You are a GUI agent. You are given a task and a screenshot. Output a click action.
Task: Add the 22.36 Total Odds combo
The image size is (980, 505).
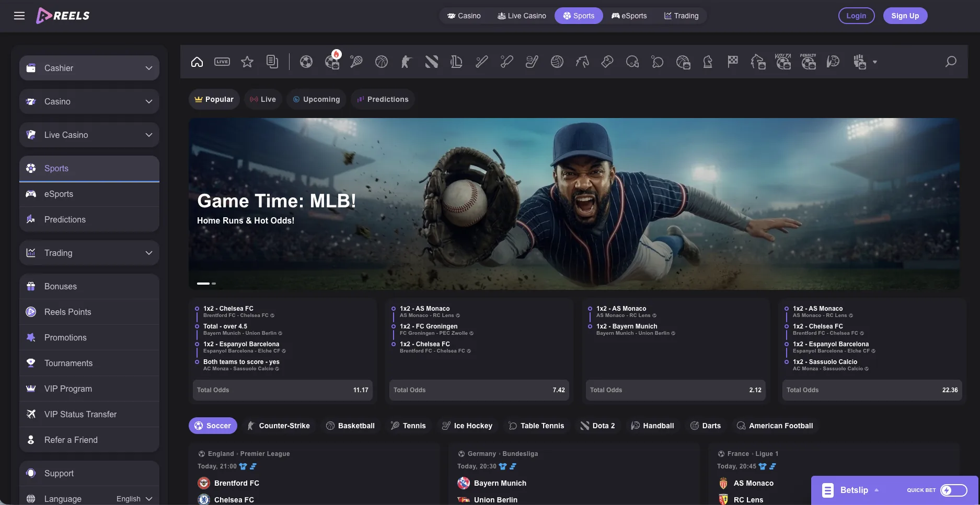[x=872, y=390]
